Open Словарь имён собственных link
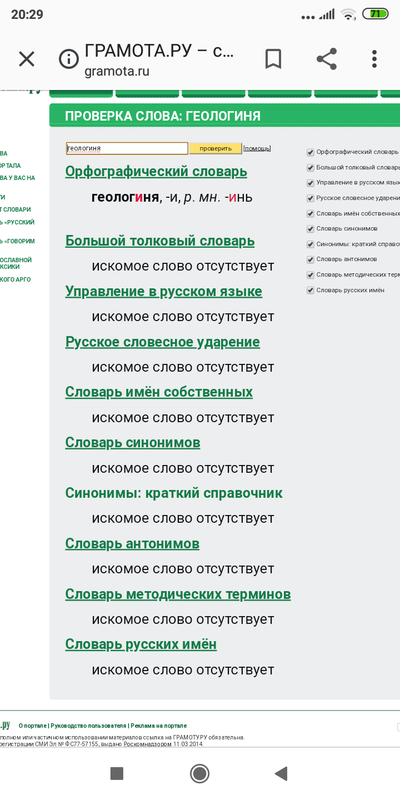The height and width of the screenshot is (800, 400). [x=159, y=392]
